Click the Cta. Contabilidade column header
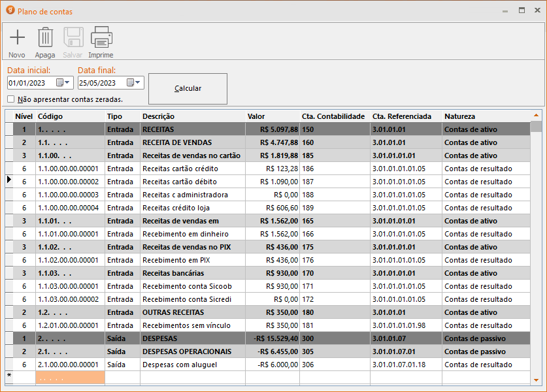This screenshot has width=547, height=392. [335, 116]
